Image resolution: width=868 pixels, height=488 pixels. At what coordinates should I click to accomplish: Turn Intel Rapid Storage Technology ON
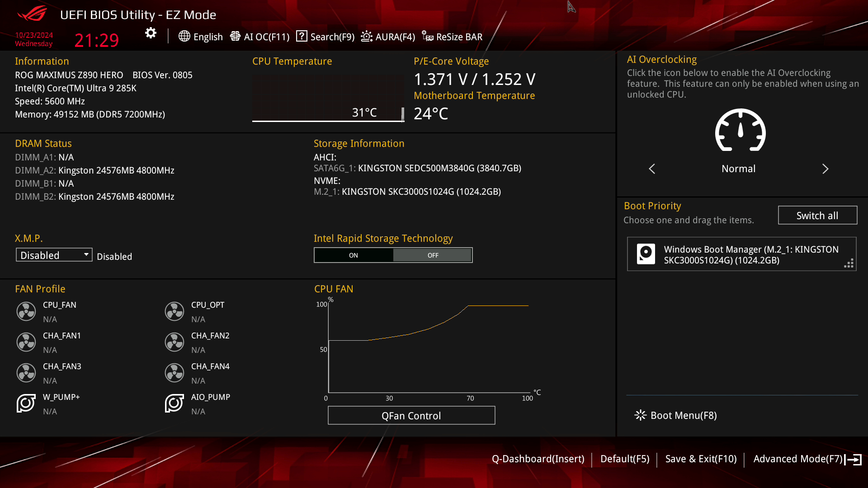[x=354, y=255]
